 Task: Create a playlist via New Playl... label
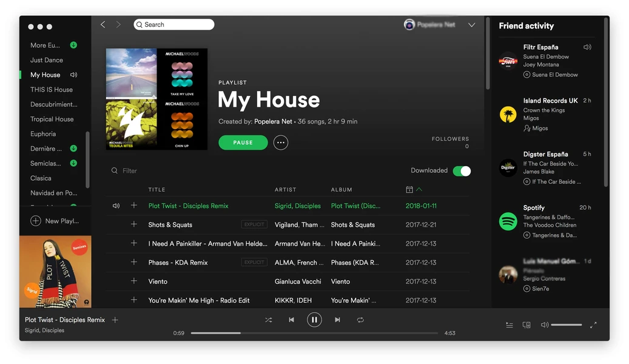point(62,221)
